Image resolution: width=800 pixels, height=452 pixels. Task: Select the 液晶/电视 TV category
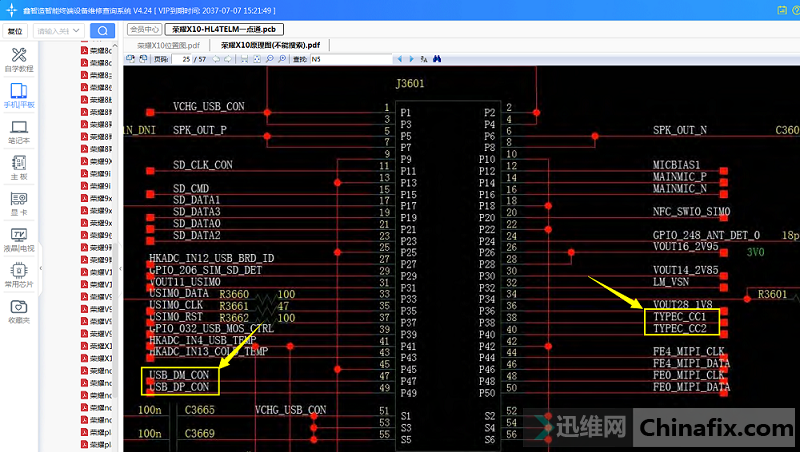18,239
